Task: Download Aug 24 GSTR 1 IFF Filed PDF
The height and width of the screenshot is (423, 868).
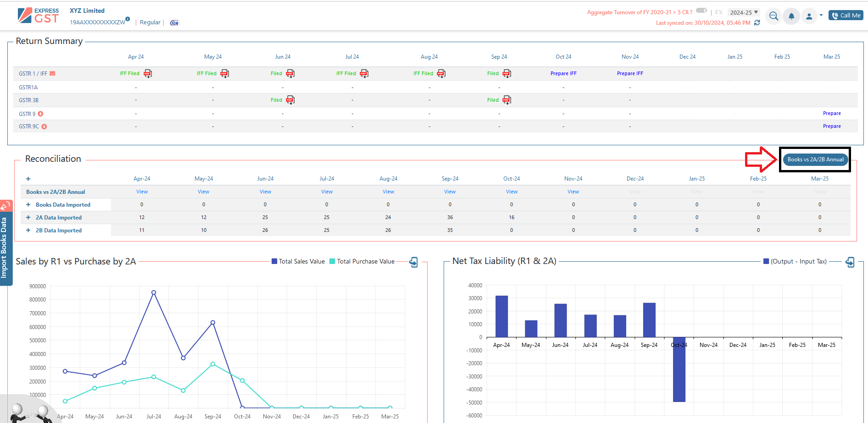Action: [x=441, y=73]
